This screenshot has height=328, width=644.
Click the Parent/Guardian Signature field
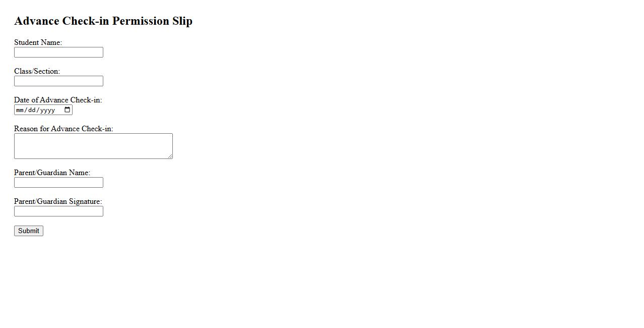click(x=58, y=211)
